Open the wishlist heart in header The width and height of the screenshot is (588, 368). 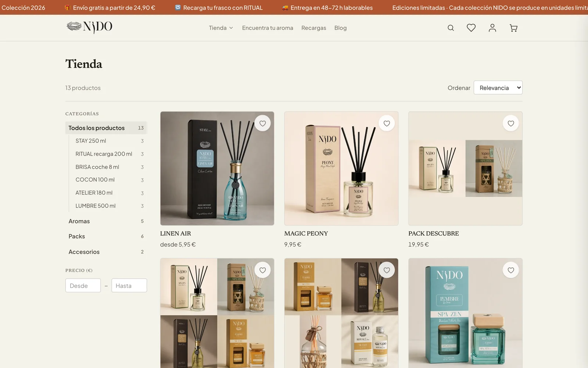pyautogui.click(x=471, y=28)
